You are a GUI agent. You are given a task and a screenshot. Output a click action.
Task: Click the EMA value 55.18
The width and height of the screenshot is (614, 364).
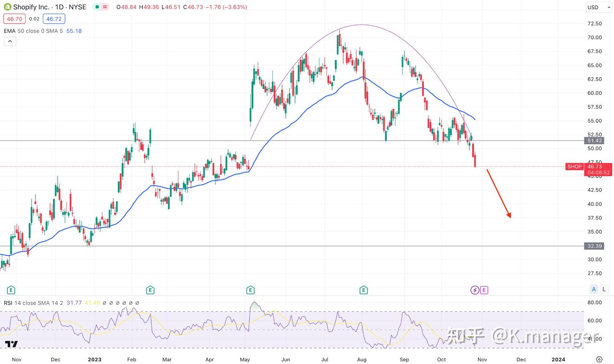(74, 31)
